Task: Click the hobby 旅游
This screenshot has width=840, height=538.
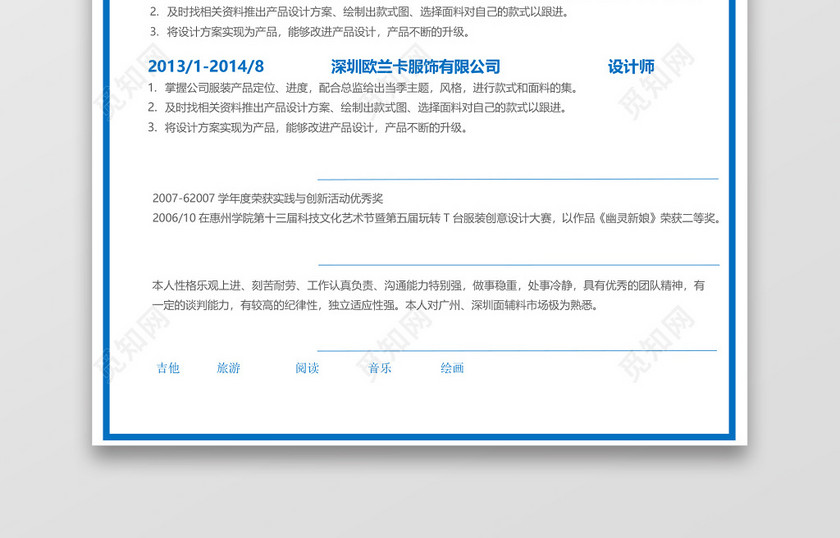Action: coord(229,368)
